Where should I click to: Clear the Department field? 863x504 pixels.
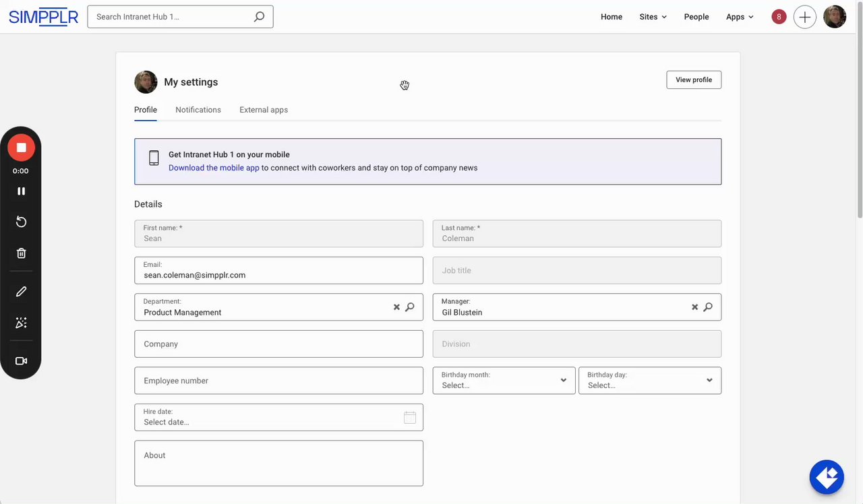click(x=396, y=307)
